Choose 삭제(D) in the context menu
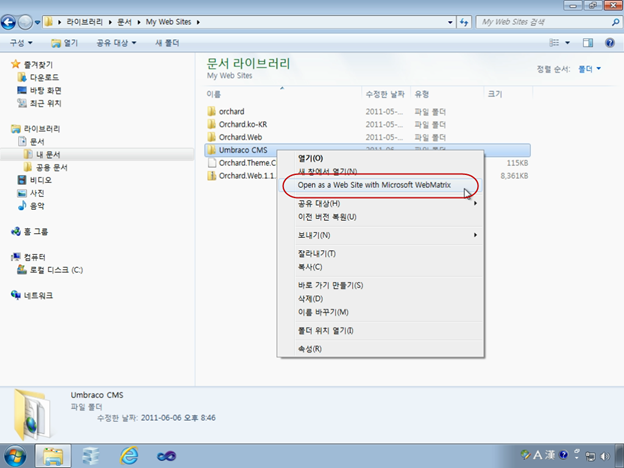 (x=381, y=299)
